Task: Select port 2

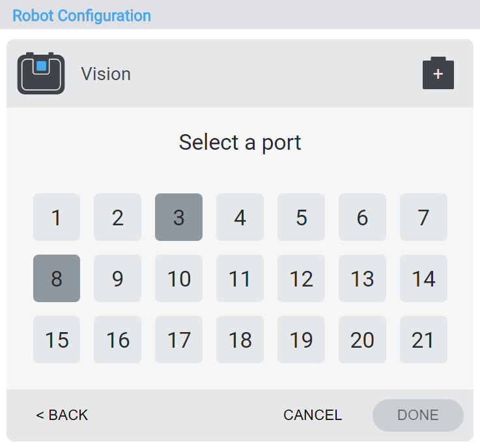Action: (x=118, y=217)
